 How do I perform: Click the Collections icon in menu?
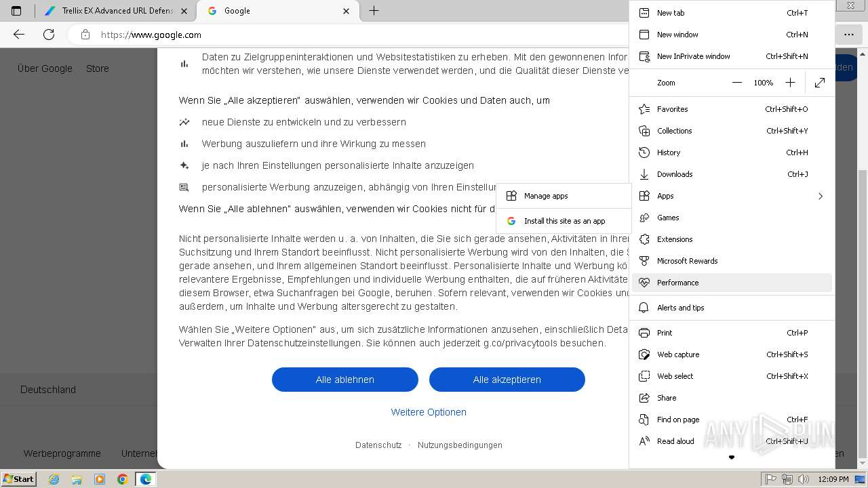(x=644, y=131)
